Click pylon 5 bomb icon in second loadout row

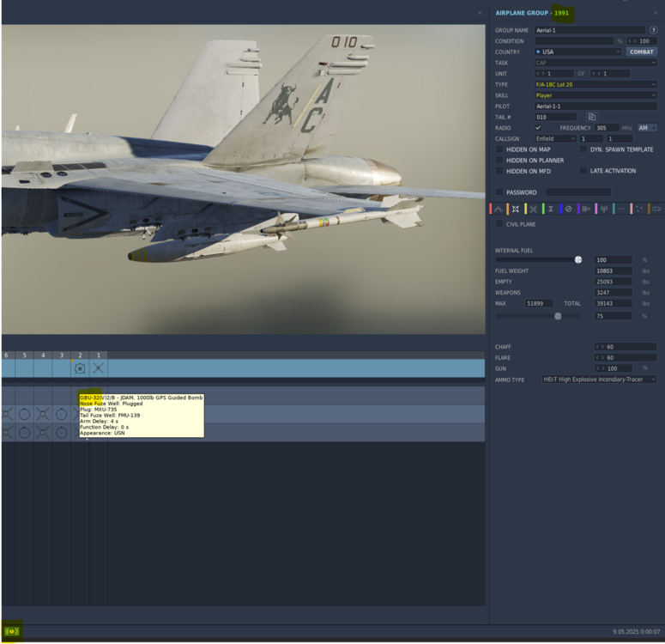coord(25,414)
